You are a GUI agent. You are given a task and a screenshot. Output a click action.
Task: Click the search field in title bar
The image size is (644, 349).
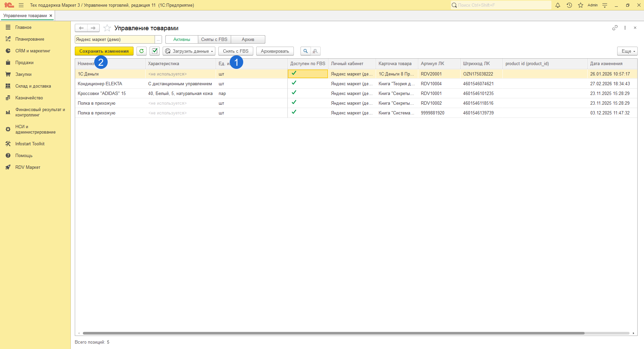click(503, 5)
